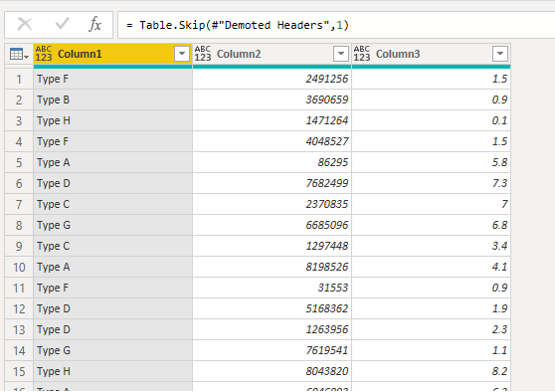This screenshot has height=392, width=555.
Task: Select the cell with value 8043820
Action: 272,371
